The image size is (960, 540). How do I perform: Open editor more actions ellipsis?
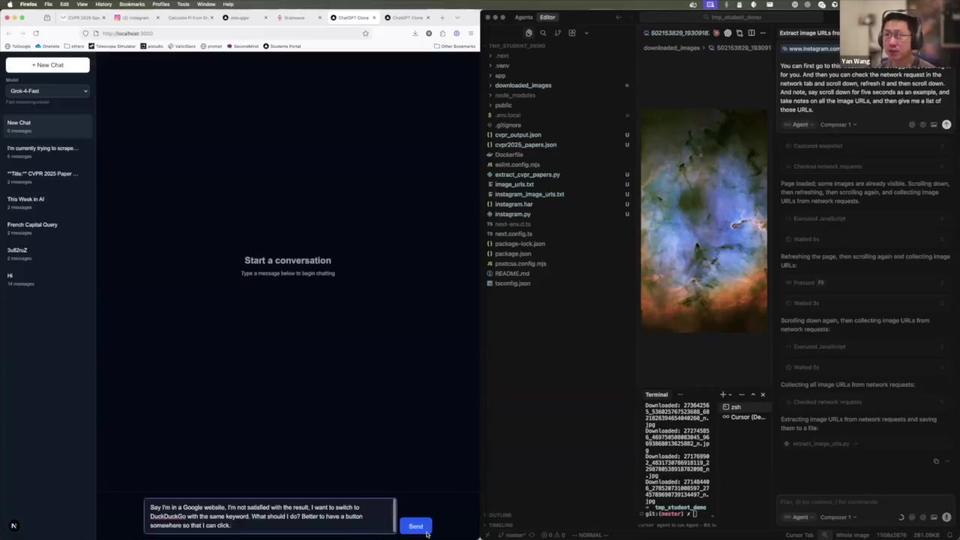763,33
